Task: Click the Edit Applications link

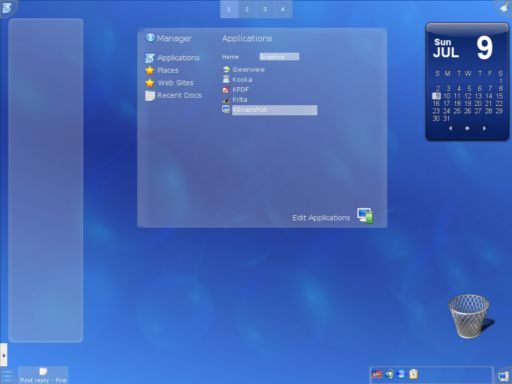Action: click(321, 218)
